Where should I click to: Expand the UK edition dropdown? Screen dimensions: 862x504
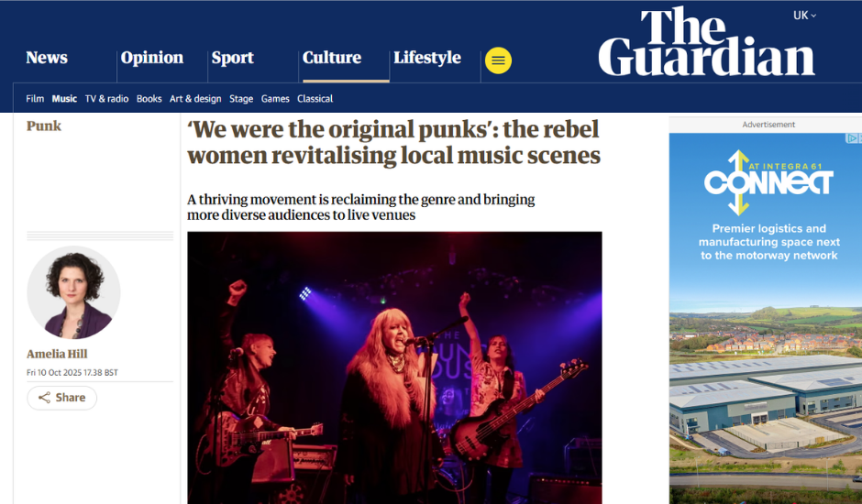(805, 16)
